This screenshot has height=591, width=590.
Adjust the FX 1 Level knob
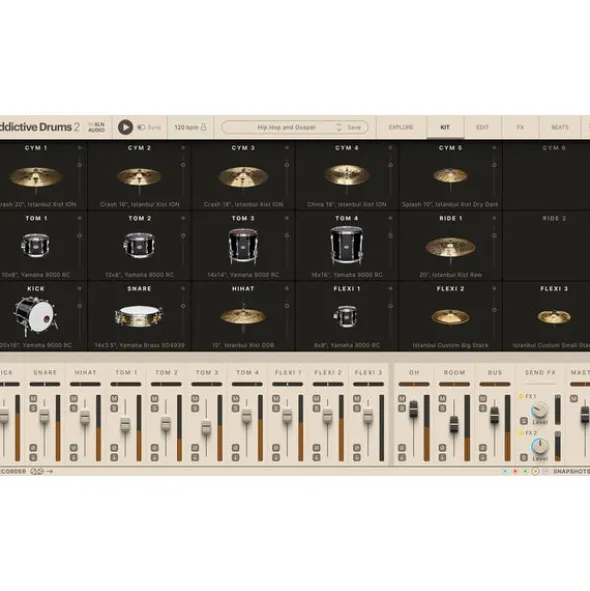[x=540, y=411]
